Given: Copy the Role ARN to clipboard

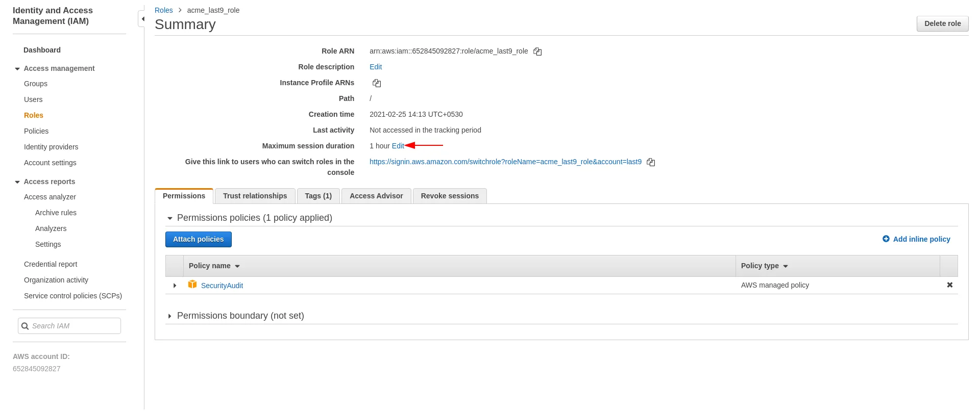Looking at the screenshot, I should (x=537, y=52).
